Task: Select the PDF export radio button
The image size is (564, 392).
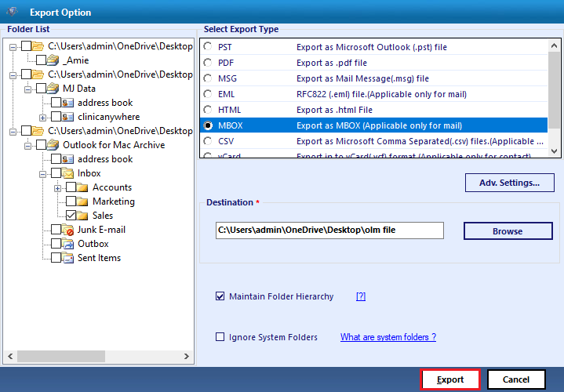Action: 208,63
